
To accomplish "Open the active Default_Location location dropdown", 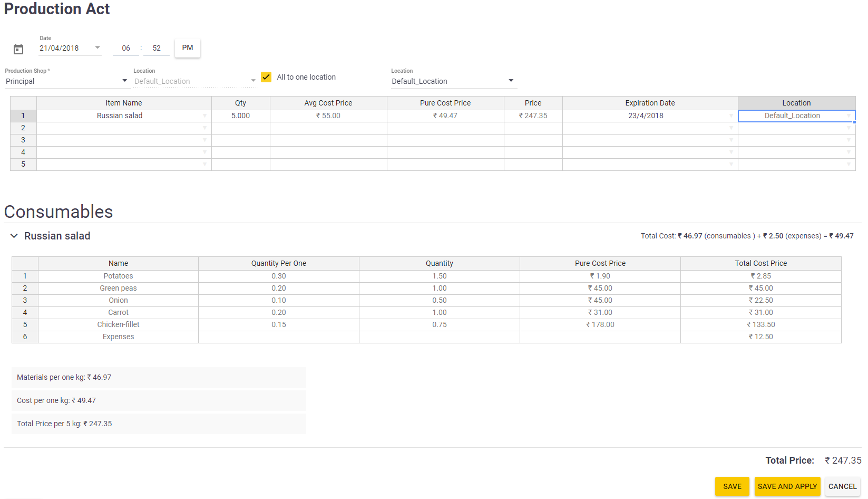I will tap(453, 81).
